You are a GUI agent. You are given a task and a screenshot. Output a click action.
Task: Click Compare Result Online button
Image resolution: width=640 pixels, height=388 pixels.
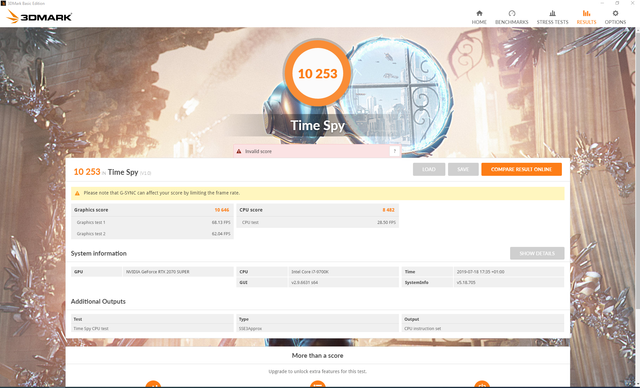click(521, 169)
